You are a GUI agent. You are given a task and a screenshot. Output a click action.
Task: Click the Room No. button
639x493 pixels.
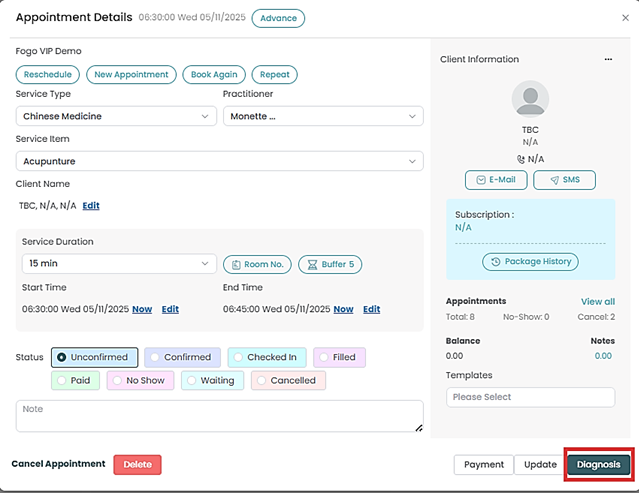tap(257, 264)
